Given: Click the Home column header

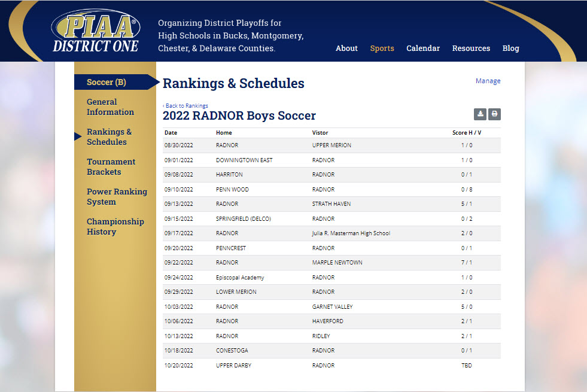Looking at the screenshot, I should pyautogui.click(x=224, y=132).
